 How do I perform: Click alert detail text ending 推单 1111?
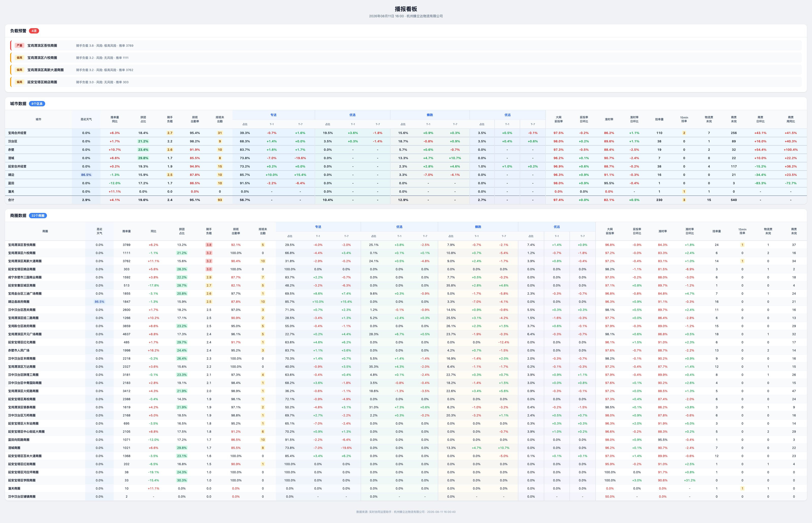point(102,58)
